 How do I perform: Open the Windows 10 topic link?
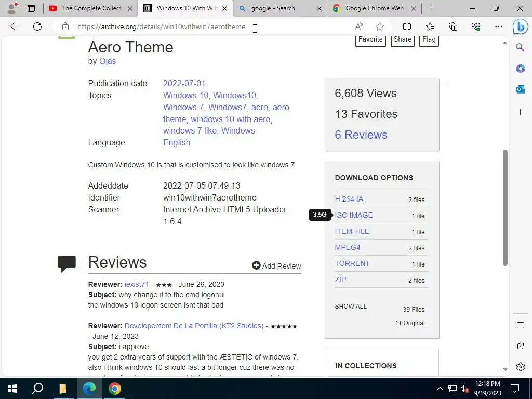185,96
